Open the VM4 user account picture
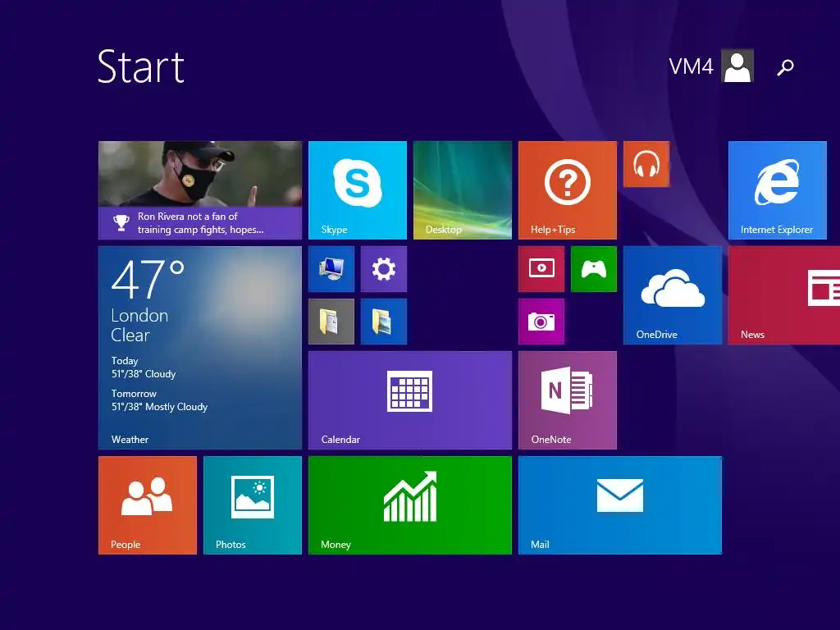The height and width of the screenshot is (630, 840). (737, 66)
